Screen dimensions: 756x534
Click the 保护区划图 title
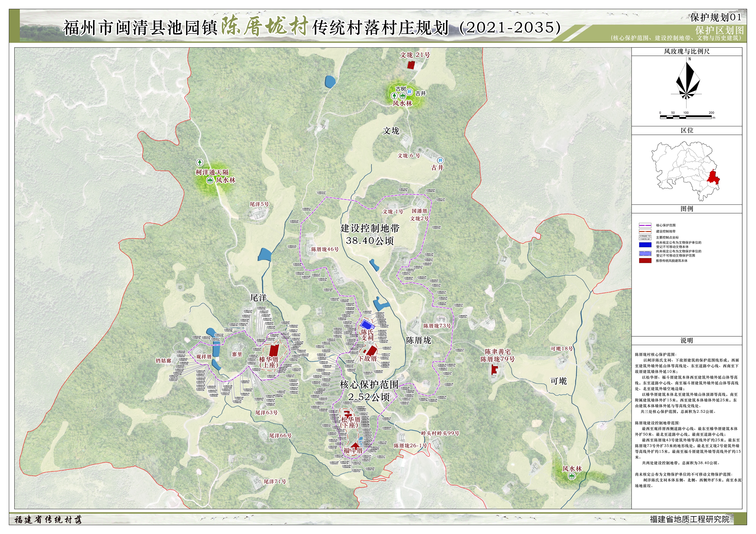coord(719,30)
